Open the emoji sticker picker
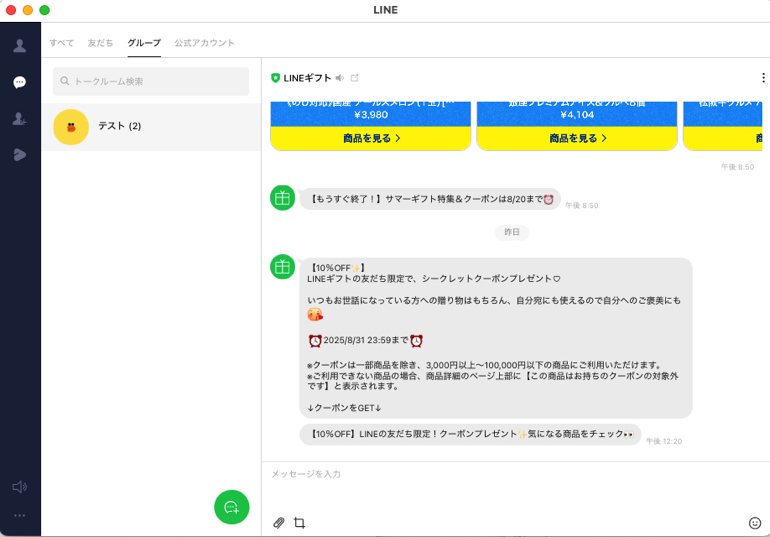770x537 pixels. click(755, 522)
